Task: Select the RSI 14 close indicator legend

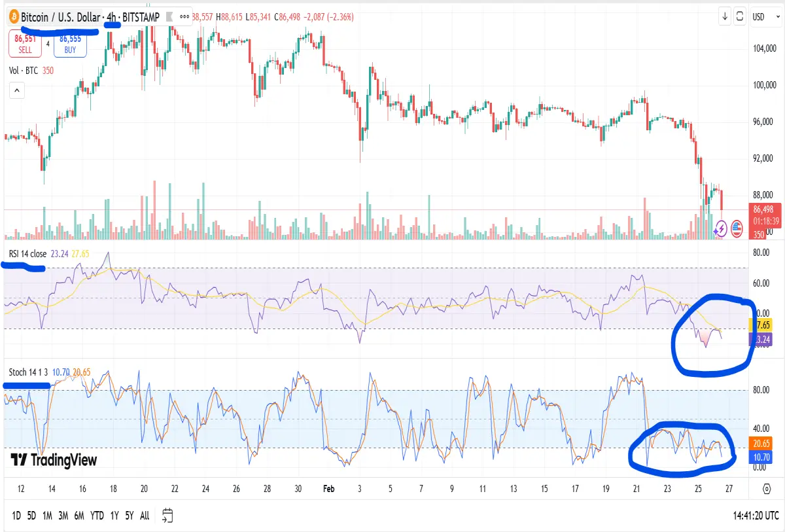Action: 27,254
